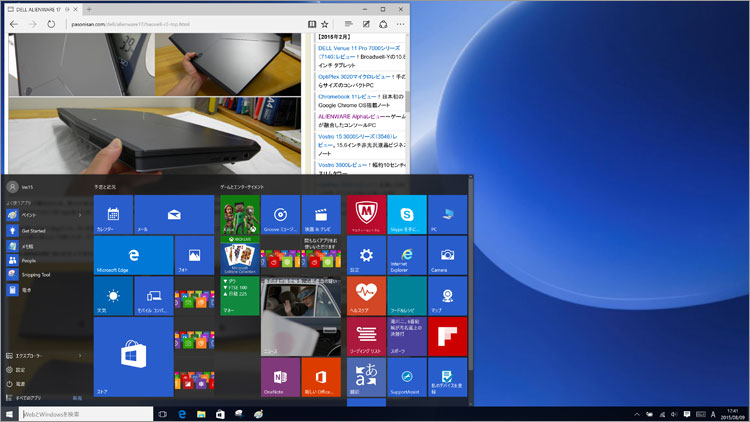
Task: Launch the SupportAssist tile
Action: coord(407,377)
